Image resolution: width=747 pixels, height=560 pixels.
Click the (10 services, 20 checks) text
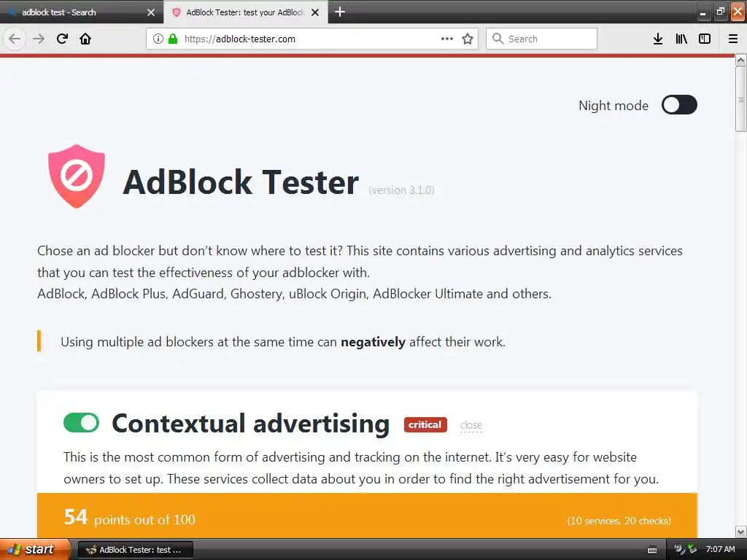(x=619, y=521)
